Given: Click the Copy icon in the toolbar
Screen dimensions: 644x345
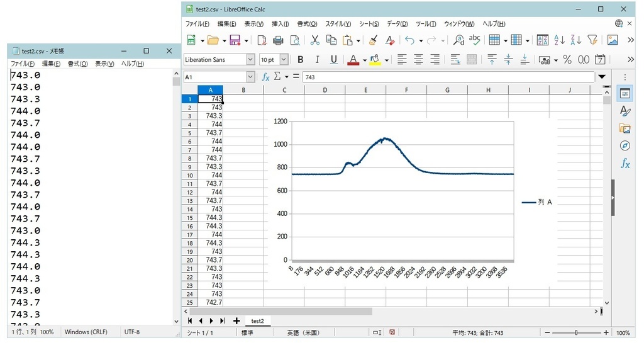Looking at the screenshot, I should (x=331, y=40).
